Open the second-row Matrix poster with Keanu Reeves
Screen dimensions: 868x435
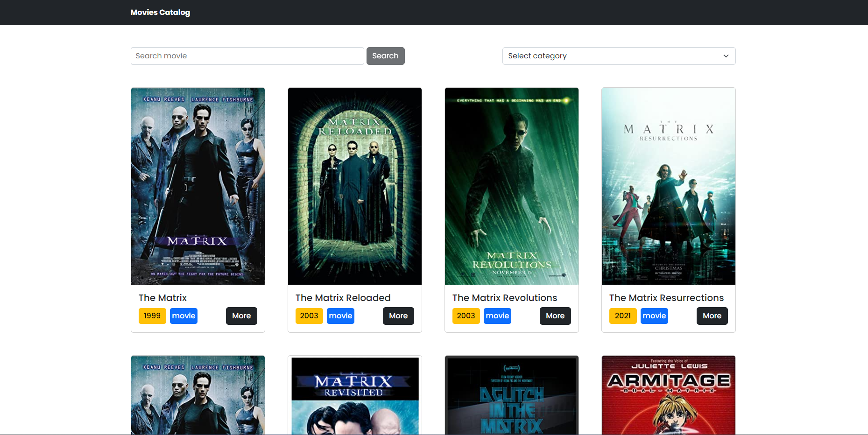point(198,395)
